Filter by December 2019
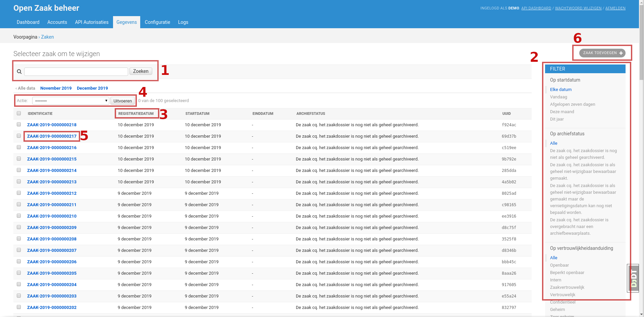 92,88
